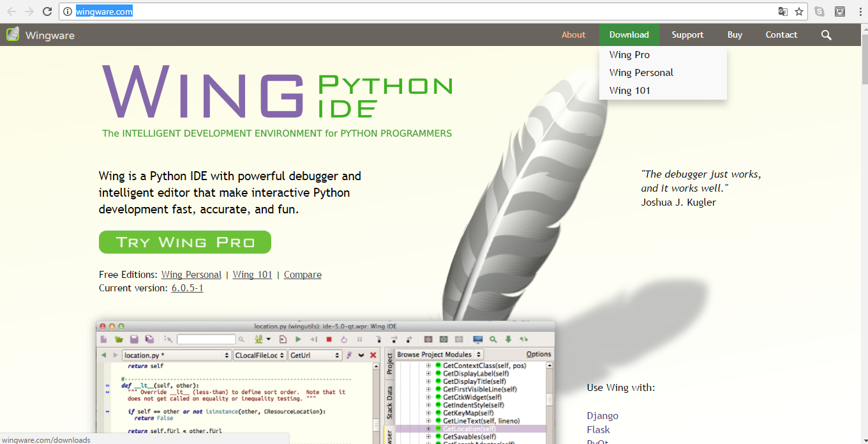
Task: View site information icon in address bar
Action: tap(68, 11)
